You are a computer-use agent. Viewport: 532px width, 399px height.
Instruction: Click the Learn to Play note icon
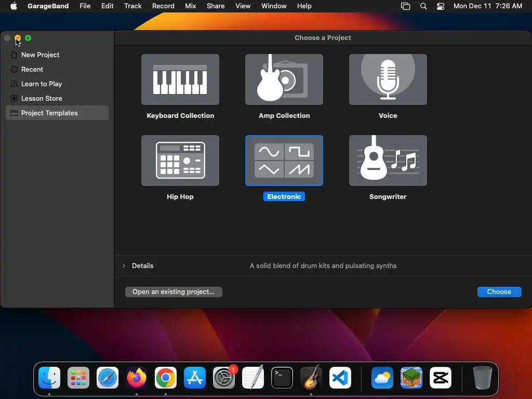point(14,84)
